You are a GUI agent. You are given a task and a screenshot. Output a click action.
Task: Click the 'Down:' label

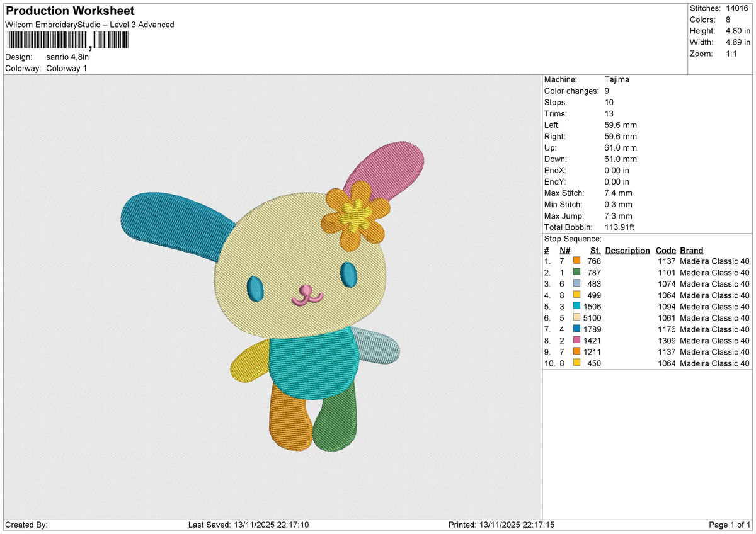click(x=556, y=159)
